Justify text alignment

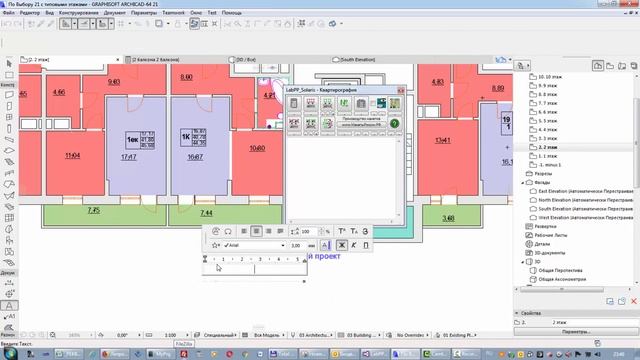[280, 231]
